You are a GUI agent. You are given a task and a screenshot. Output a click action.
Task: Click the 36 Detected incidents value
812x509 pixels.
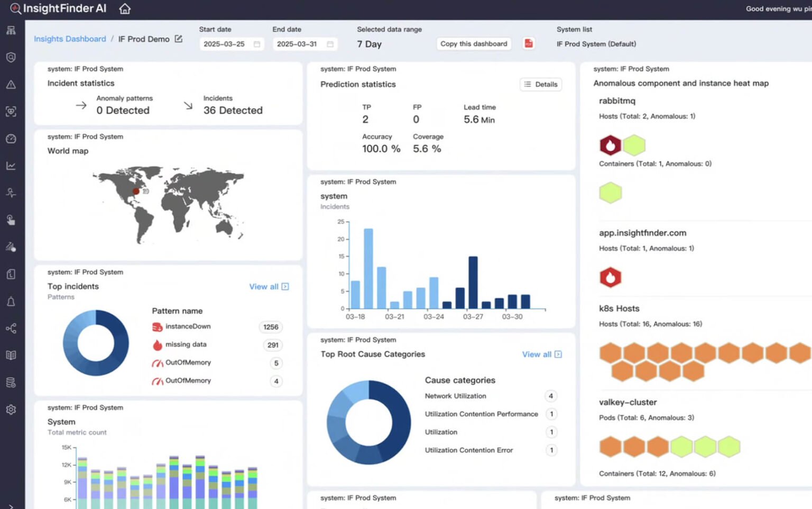point(233,110)
